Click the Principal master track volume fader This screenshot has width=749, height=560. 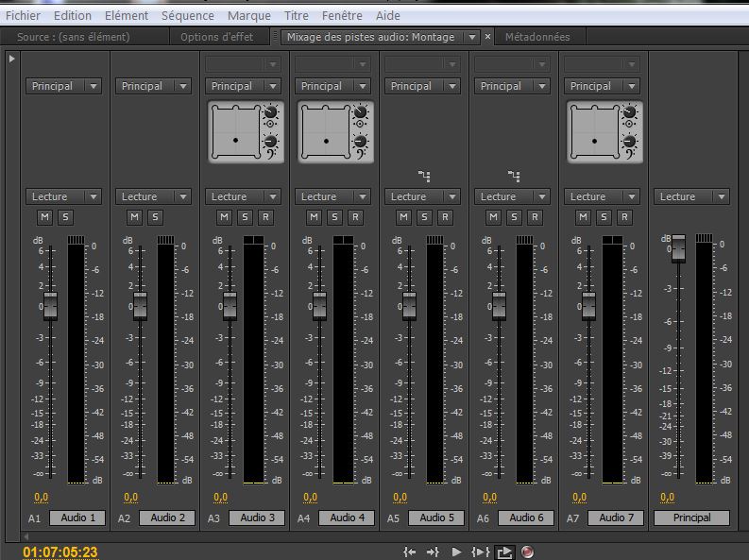coord(677,249)
